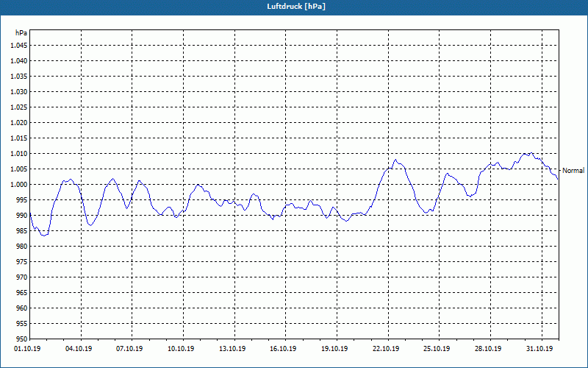Click the 1.045 y-axis value

[x=20, y=46]
